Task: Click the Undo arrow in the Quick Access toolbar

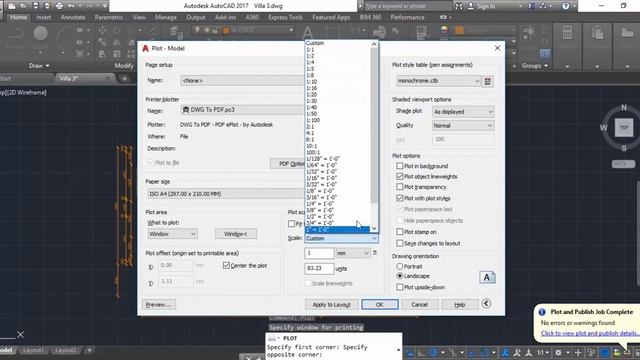Action: 72,6
